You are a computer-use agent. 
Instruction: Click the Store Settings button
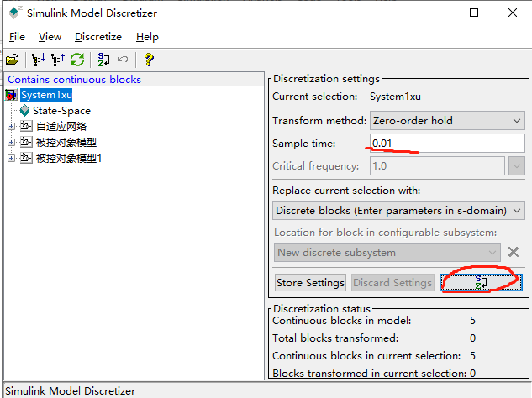click(310, 282)
